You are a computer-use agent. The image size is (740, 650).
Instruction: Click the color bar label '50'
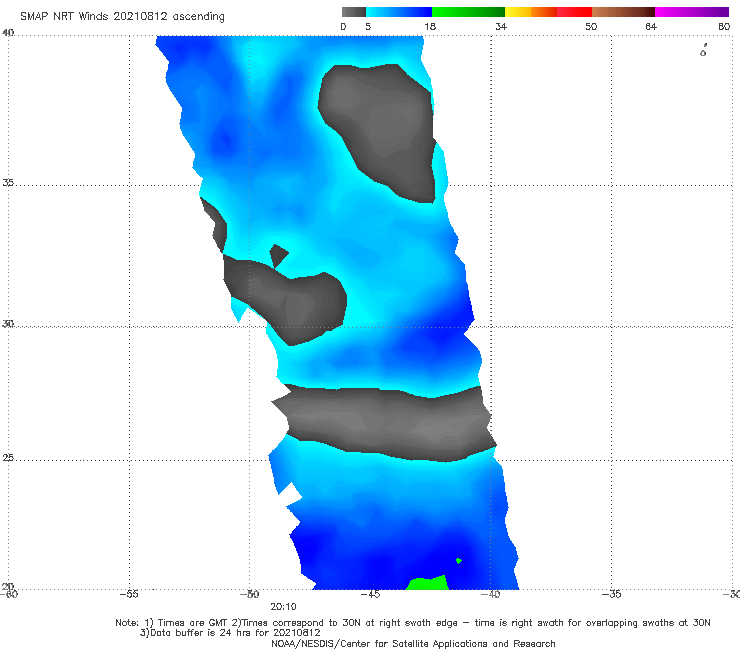coord(591,26)
